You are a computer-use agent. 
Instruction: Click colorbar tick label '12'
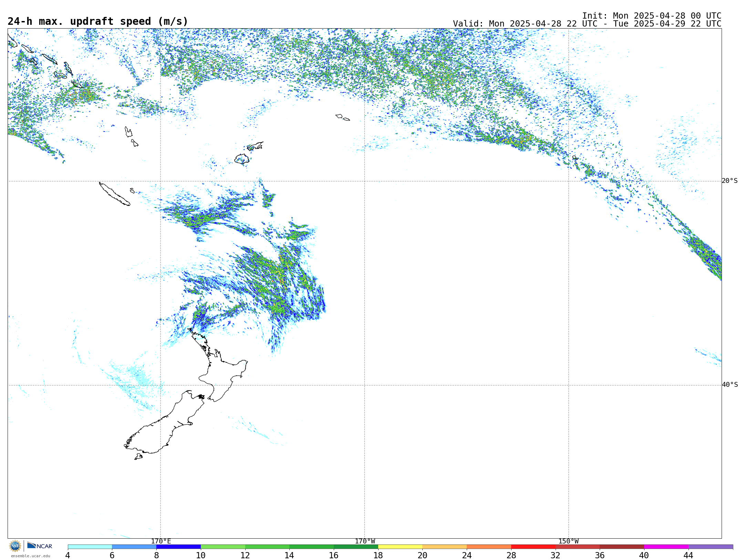pos(245,556)
